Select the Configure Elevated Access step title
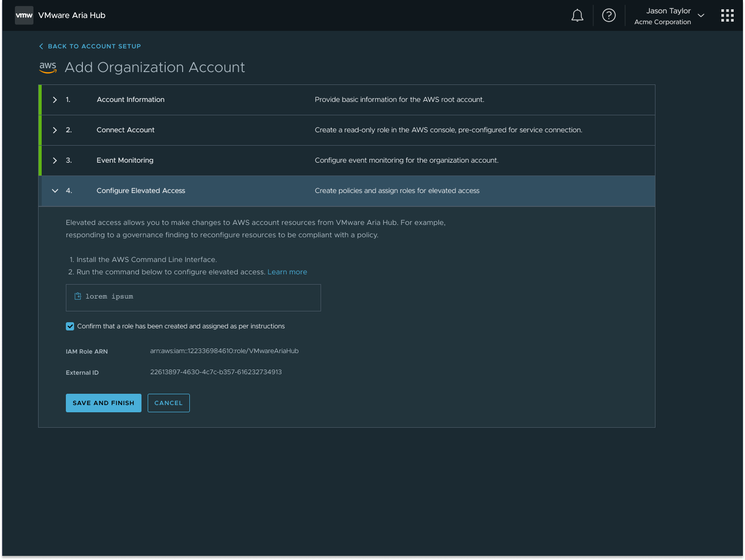This screenshot has width=745, height=560. 141,191
